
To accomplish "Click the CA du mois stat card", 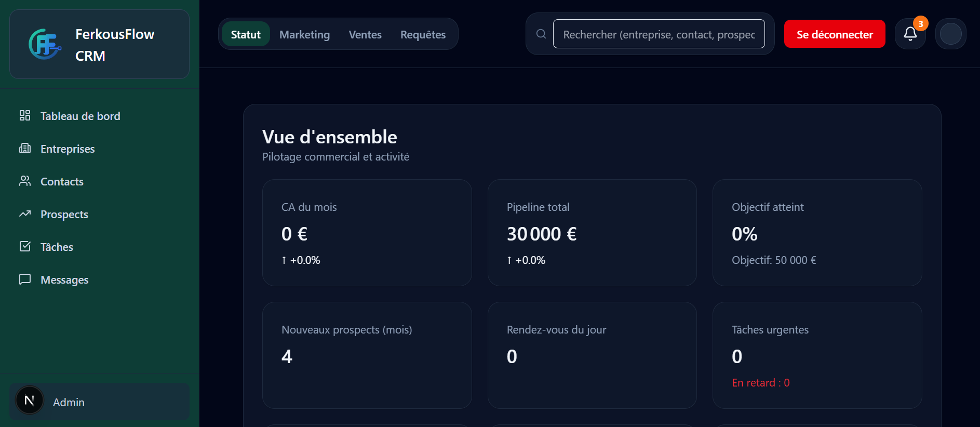I will (x=367, y=233).
